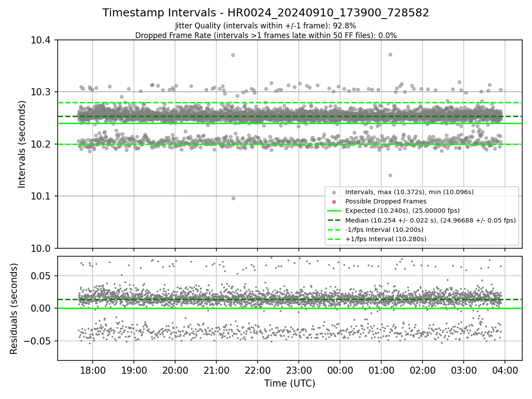Click the "Intervals (seconds)" y-axis label
532x399 pixels.
pyautogui.click(x=22, y=144)
